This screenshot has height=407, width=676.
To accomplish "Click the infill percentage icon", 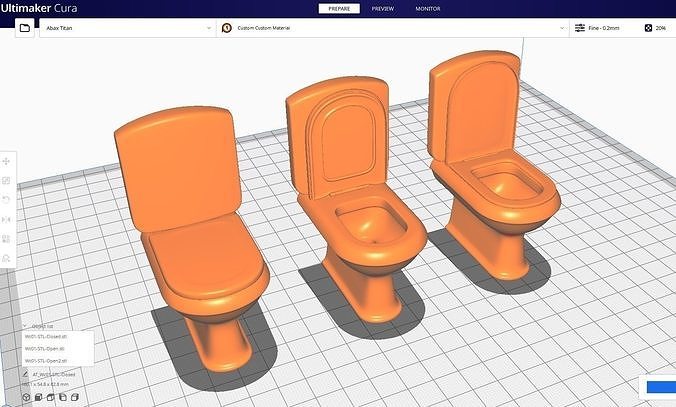I will tap(648, 28).
